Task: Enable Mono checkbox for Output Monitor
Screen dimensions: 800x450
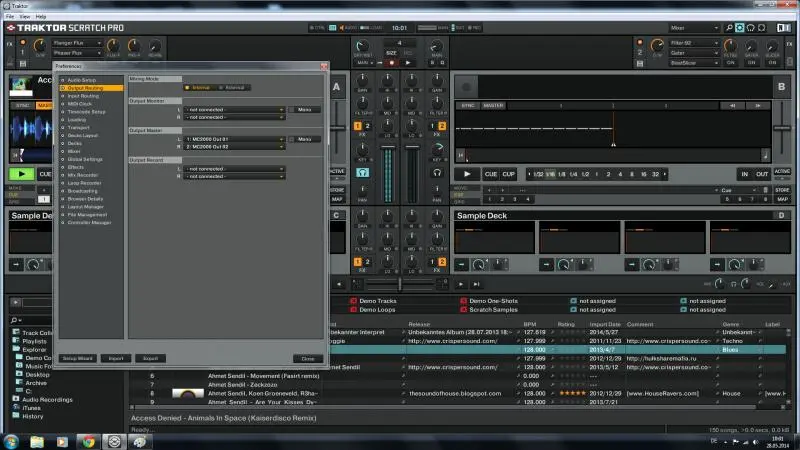Action: point(291,109)
